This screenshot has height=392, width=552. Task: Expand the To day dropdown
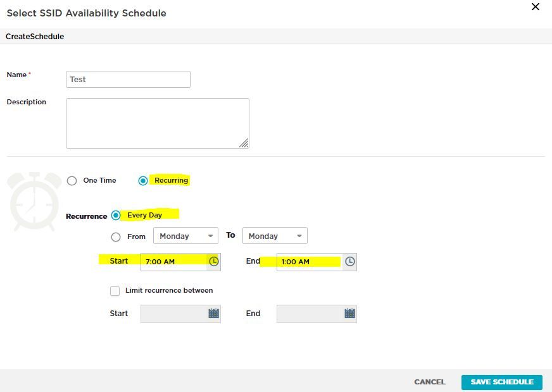[x=275, y=236]
